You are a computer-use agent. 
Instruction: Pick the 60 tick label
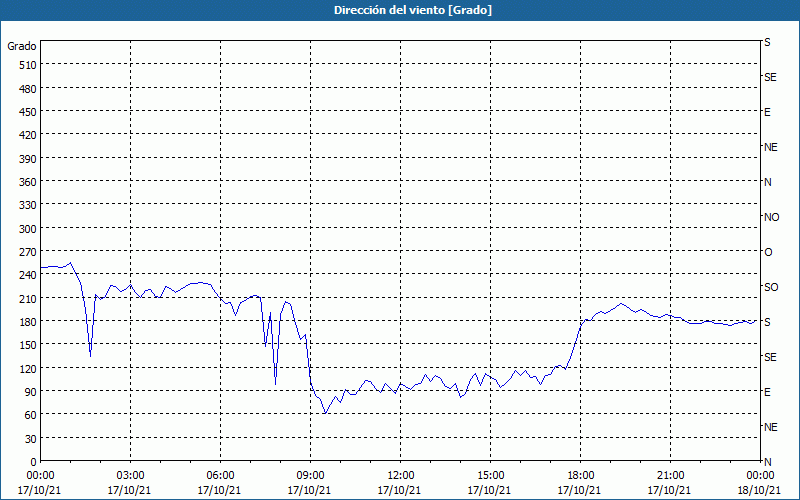(31, 415)
